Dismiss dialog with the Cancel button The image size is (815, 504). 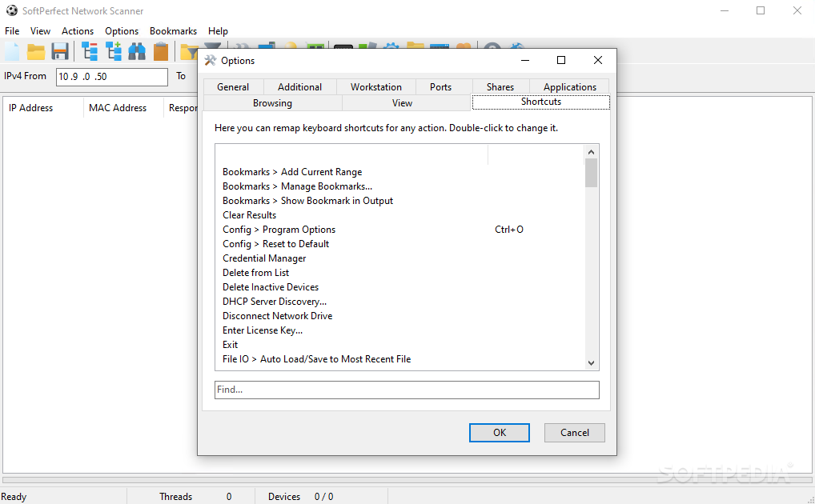[574, 432]
